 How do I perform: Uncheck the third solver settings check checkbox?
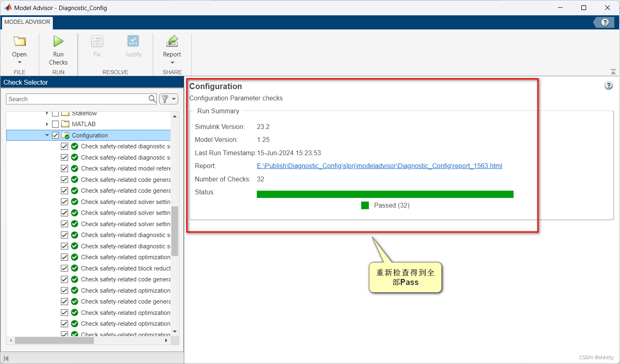click(64, 224)
